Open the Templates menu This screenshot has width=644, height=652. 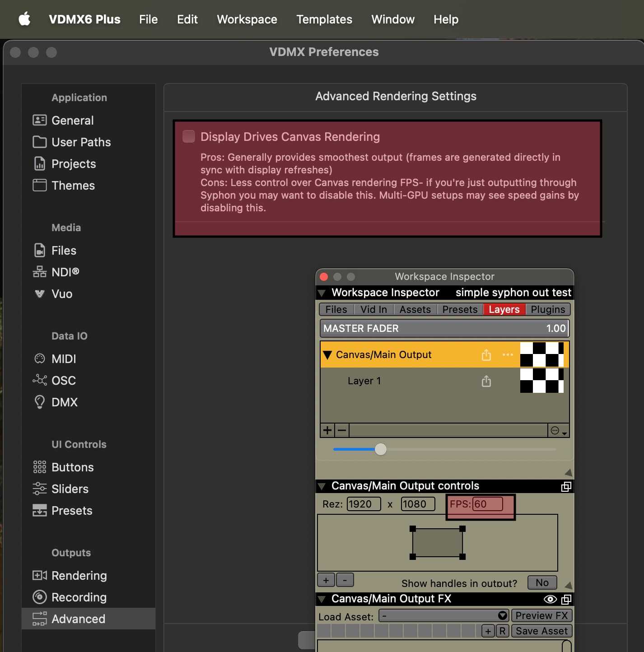pos(324,19)
